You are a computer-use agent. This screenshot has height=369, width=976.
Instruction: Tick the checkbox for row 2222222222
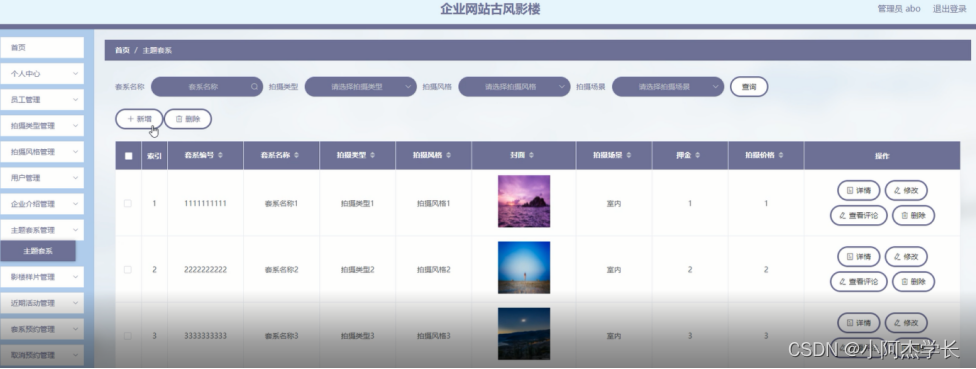tap(128, 269)
